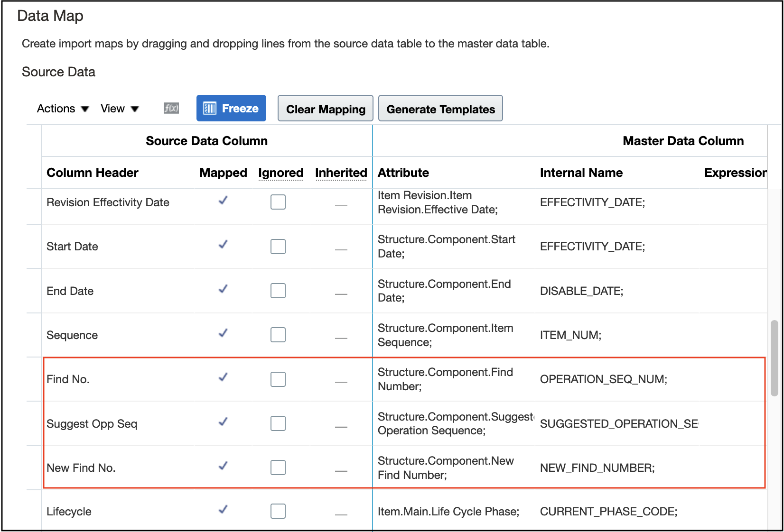Expand the View dropdown menu
784x532 pixels.
pyautogui.click(x=120, y=109)
